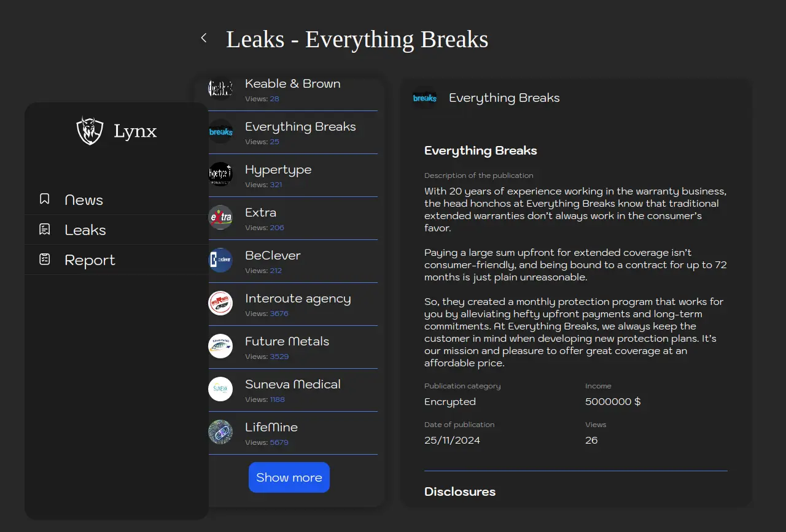Screen dimensions: 786x532
Task: Select the Hypertype logo in the list
Action: click(x=220, y=174)
